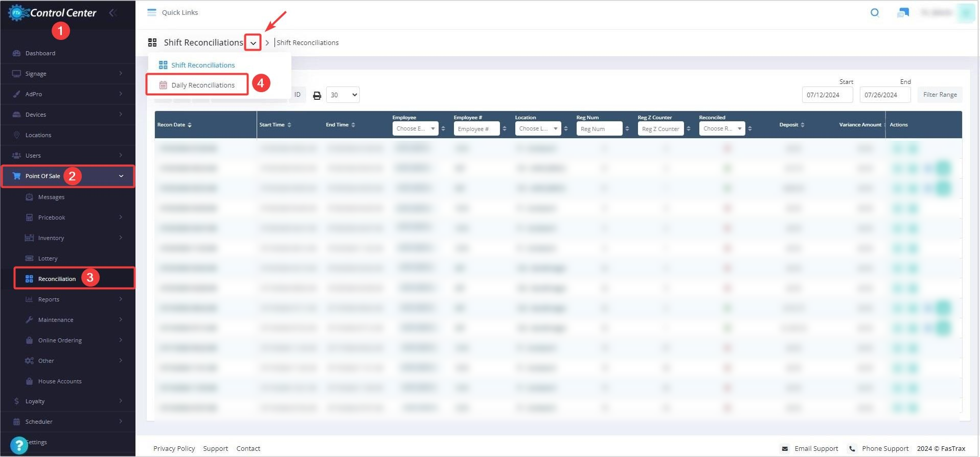Expand the Shift Reconciliations title dropdown arrow

[253, 42]
